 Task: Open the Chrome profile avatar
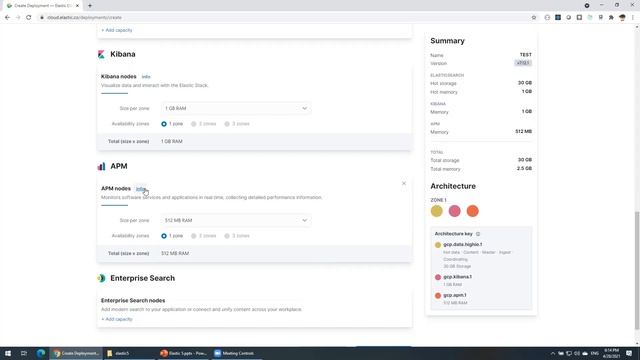pyautogui.click(x=622, y=18)
